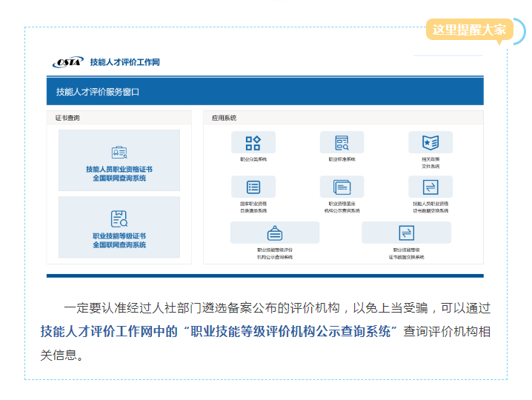The height and width of the screenshot is (400, 532).
Task: Open 职业技能等级证书数据交换系统 icon
Action: click(x=406, y=233)
